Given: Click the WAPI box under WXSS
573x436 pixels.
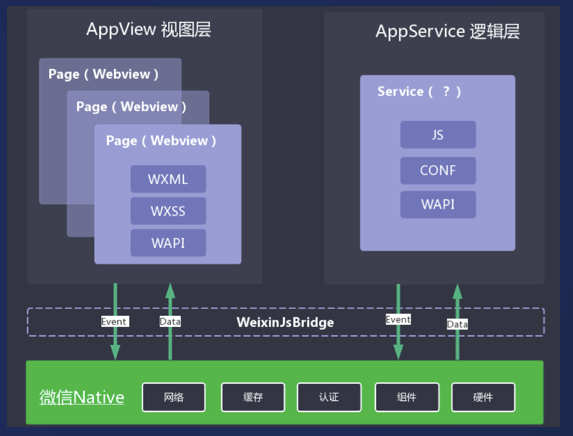Looking at the screenshot, I should pos(168,243).
